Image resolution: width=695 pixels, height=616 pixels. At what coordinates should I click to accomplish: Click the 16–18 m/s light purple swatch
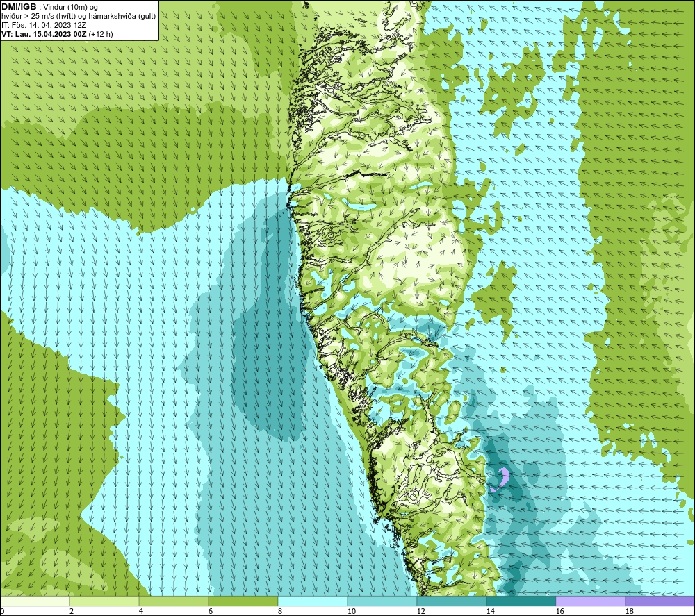coord(590,601)
